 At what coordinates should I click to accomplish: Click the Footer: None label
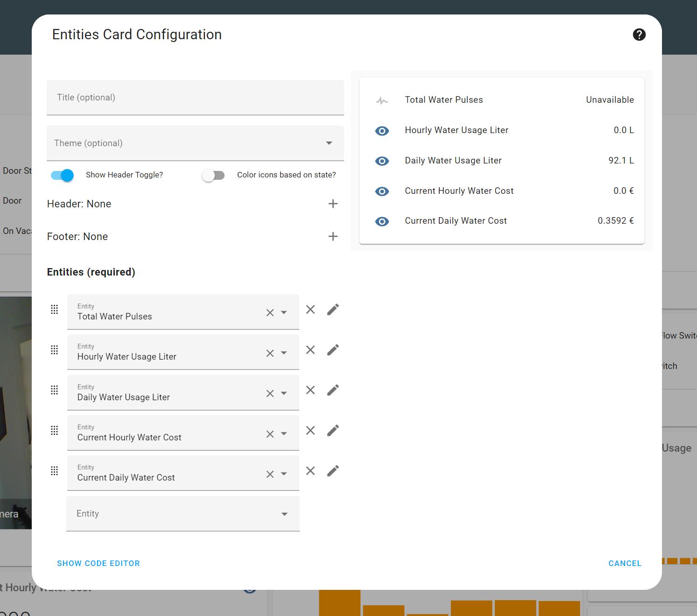click(x=77, y=237)
